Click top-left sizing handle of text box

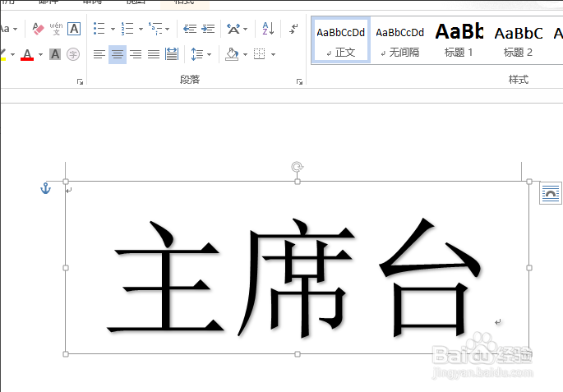[x=66, y=182]
